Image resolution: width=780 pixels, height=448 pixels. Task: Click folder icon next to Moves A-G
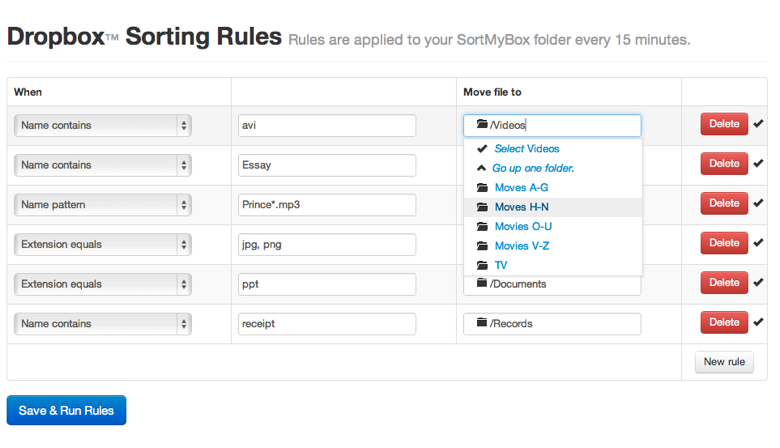[x=482, y=188]
